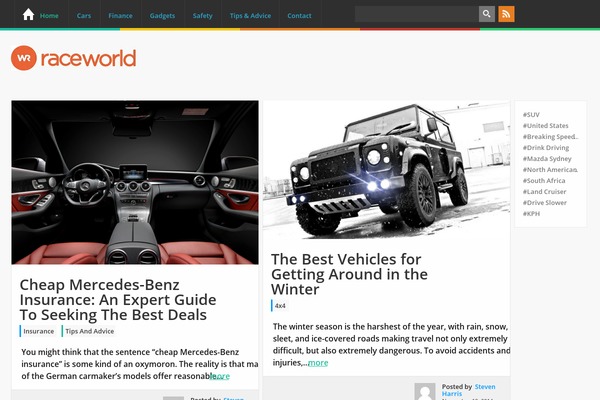Go to the Contact page

click(299, 16)
